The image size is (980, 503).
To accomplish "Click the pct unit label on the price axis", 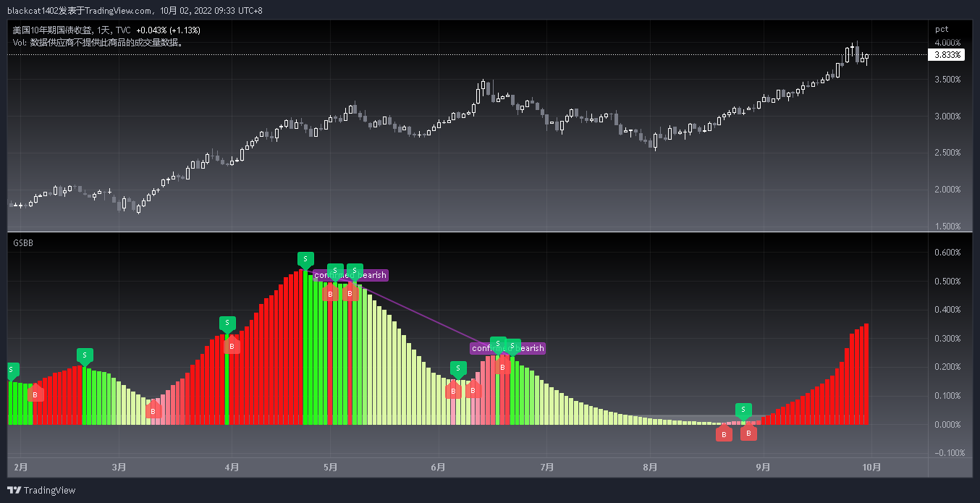I will [x=942, y=29].
